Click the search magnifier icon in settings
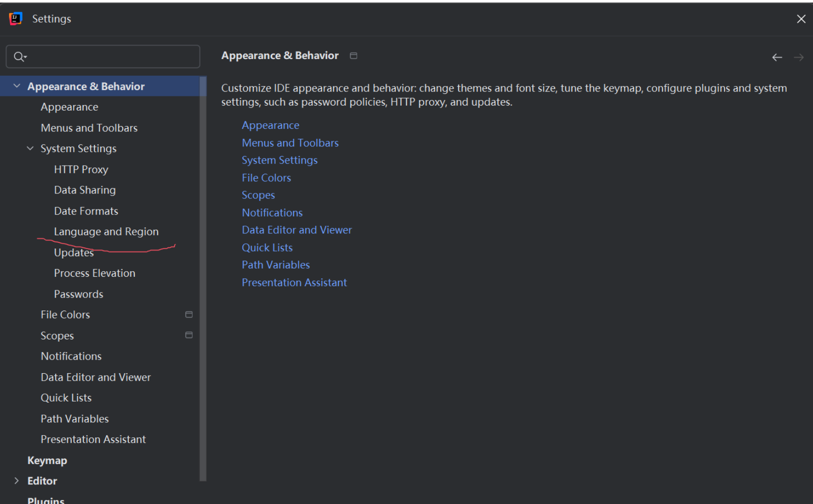This screenshot has height=504, width=813. click(x=19, y=57)
